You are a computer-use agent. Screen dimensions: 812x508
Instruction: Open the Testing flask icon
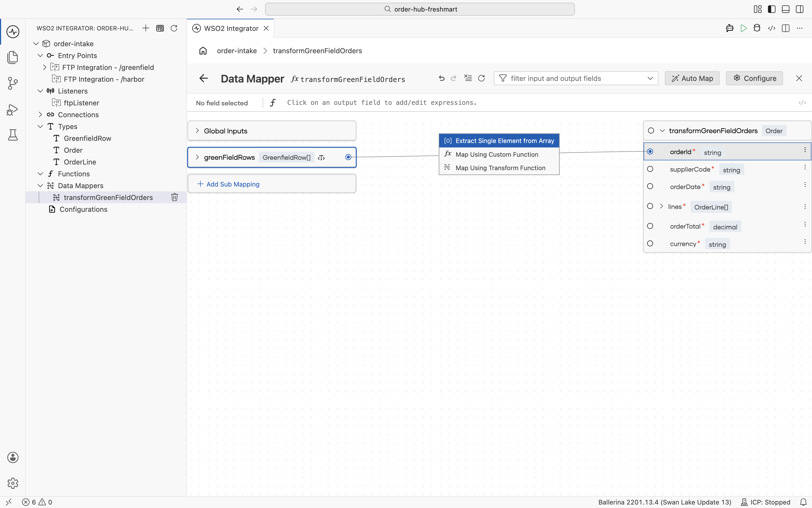click(x=13, y=135)
